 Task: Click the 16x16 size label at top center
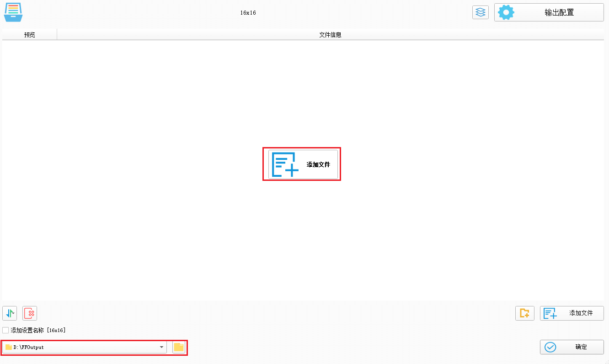pos(248,12)
